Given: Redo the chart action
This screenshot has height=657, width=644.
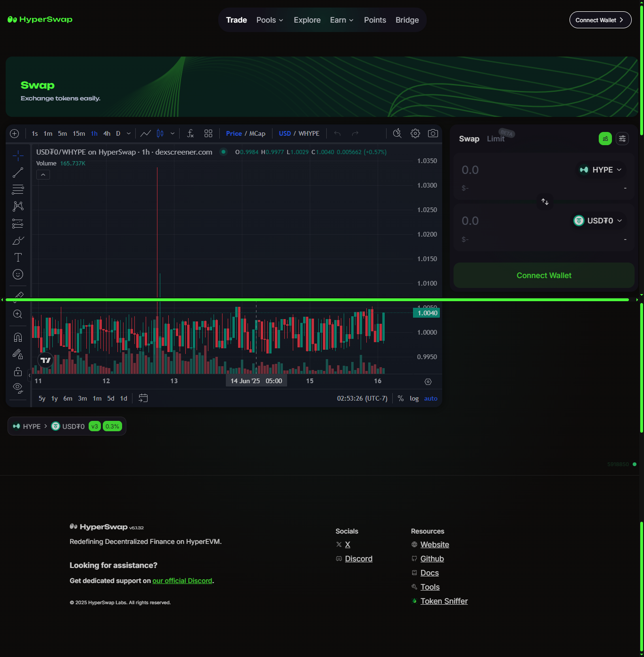Looking at the screenshot, I should pyautogui.click(x=355, y=133).
